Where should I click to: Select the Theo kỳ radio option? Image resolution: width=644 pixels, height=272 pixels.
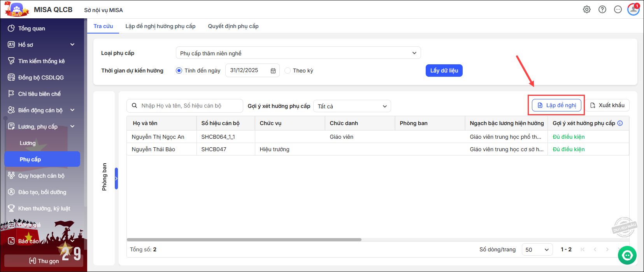[x=288, y=71]
